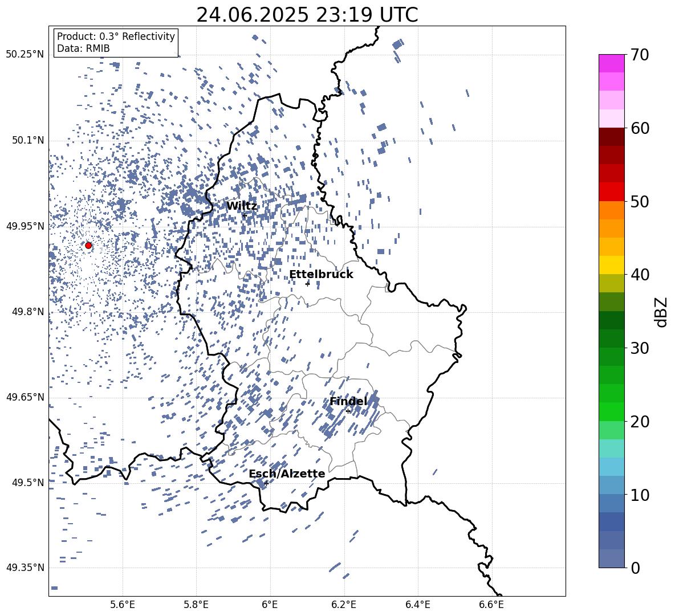Click the Esch/Alzette location cross marker
The height and width of the screenshot is (616, 675).
266,483
